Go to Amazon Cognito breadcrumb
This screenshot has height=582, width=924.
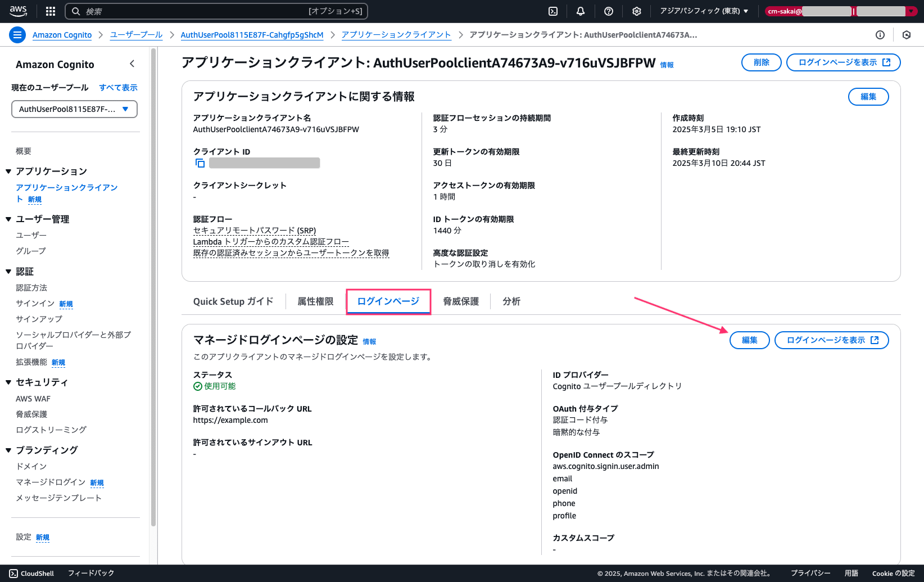[x=62, y=35]
